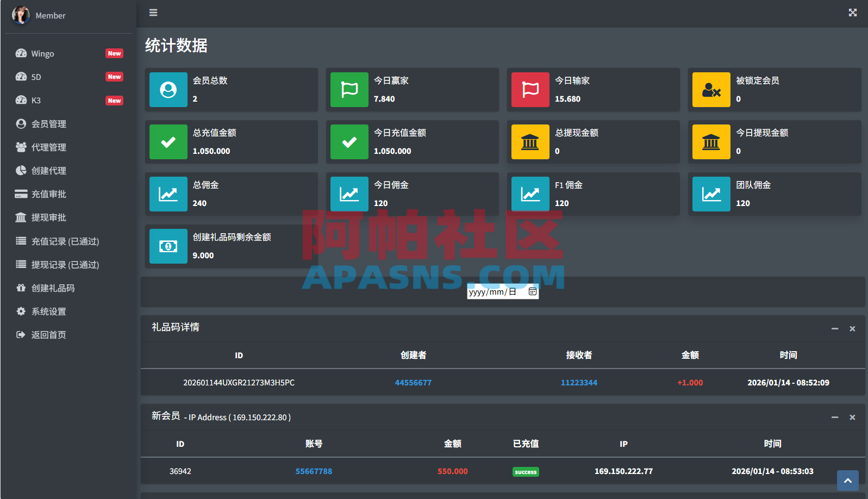Click the 创建礼品码剩余金额 money icon
The height and width of the screenshot is (499, 868).
[x=168, y=246]
